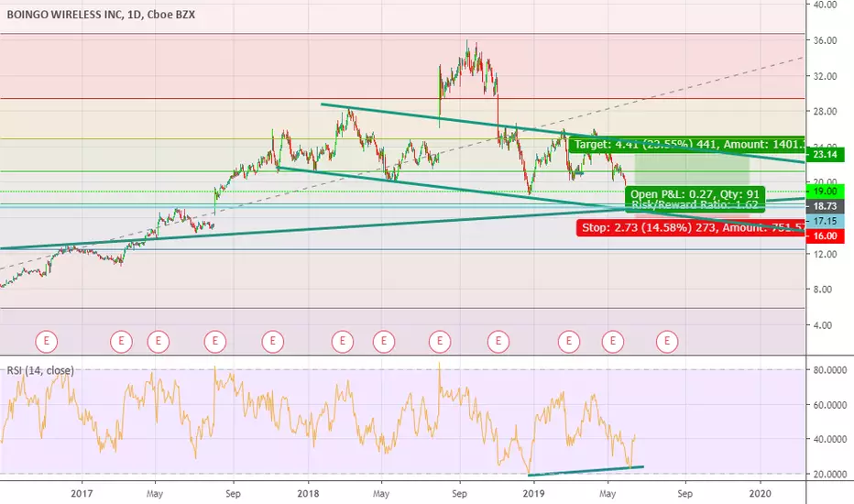Open the earnings E marker nearest May 2019

pyautogui.click(x=613, y=342)
